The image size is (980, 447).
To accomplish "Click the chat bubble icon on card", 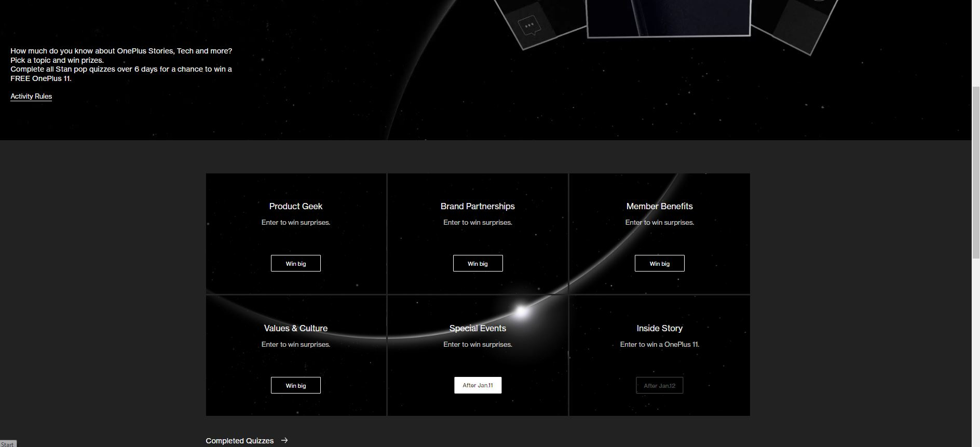I will [529, 25].
